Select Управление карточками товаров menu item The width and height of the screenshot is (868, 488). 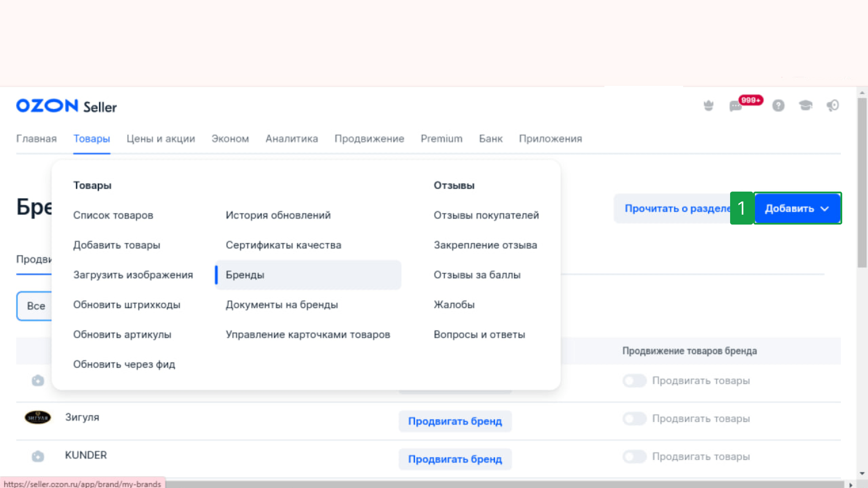coord(308,334)
